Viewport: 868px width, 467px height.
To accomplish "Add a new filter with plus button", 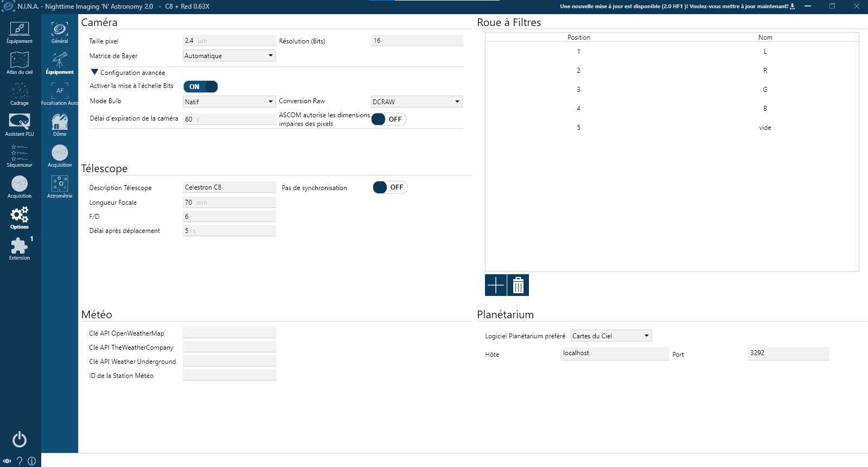I will [496, 285].
